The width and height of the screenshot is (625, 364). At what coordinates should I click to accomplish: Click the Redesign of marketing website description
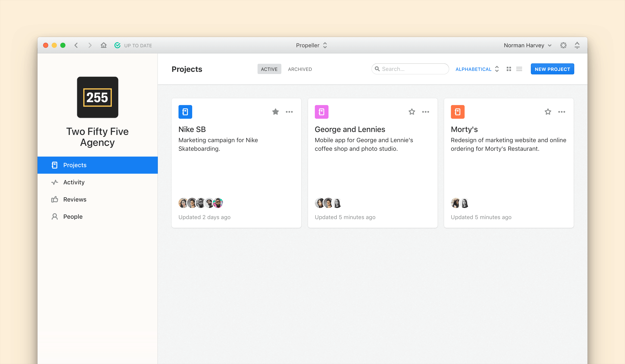point(508,144)
